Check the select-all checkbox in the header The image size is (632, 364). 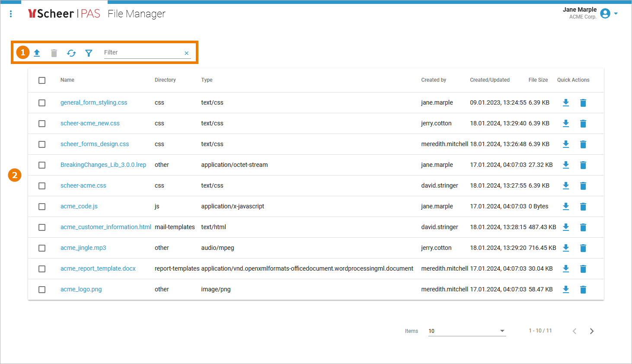click(42, 80)
